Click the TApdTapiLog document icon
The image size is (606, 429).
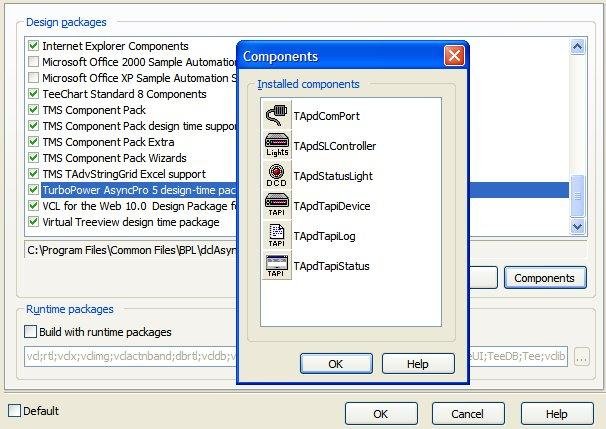(276, 235)
